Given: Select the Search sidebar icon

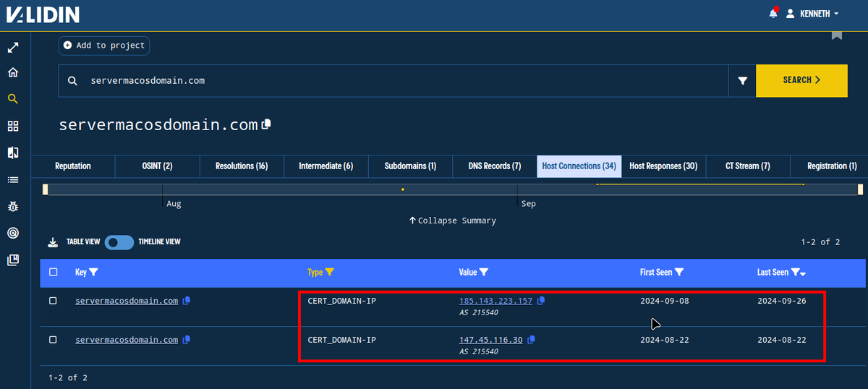Looking at the screenshot, I should coord(13,99).
